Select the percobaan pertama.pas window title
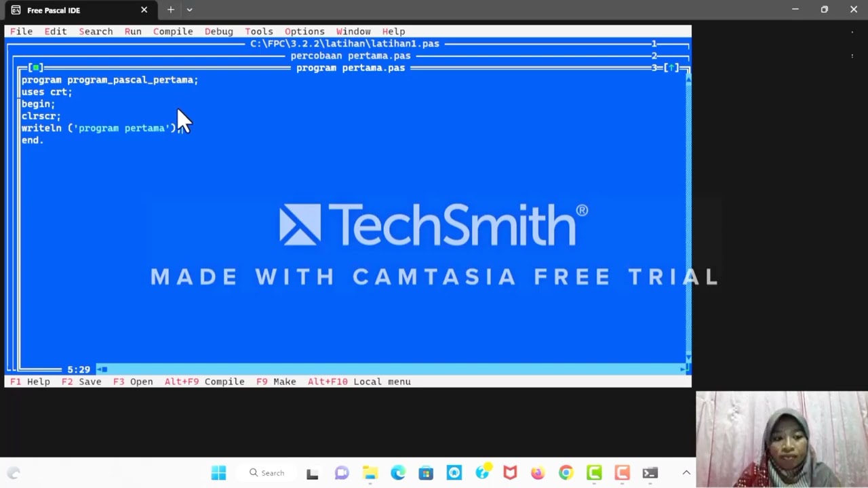Viewport: 868px width, 488px height. 351,56
